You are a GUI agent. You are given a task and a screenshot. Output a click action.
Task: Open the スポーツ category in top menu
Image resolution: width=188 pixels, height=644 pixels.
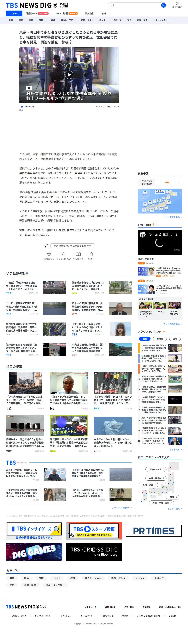tap(117, 20)
